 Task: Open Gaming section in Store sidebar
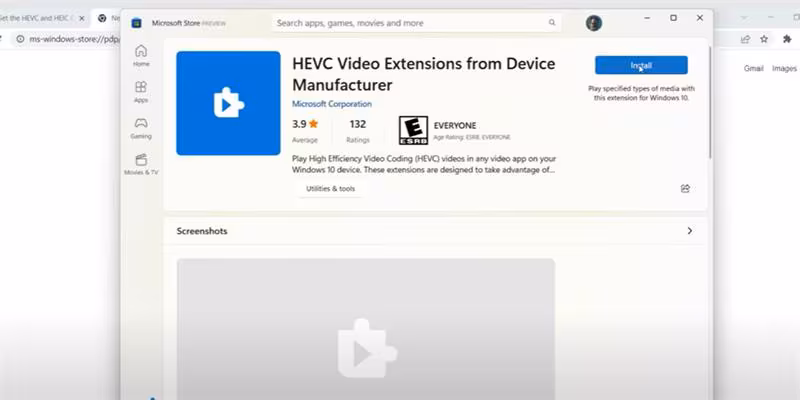[x=141, y=128]
